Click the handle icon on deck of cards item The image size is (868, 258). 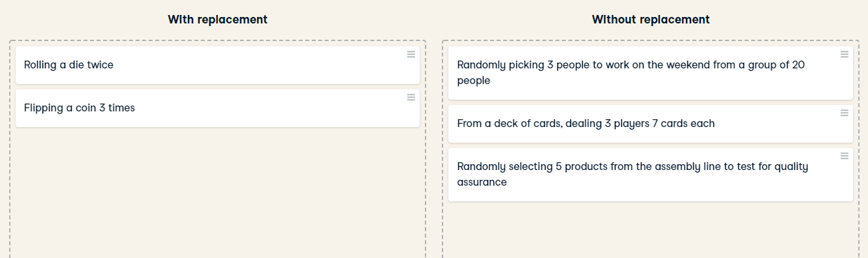coord(845,113)
